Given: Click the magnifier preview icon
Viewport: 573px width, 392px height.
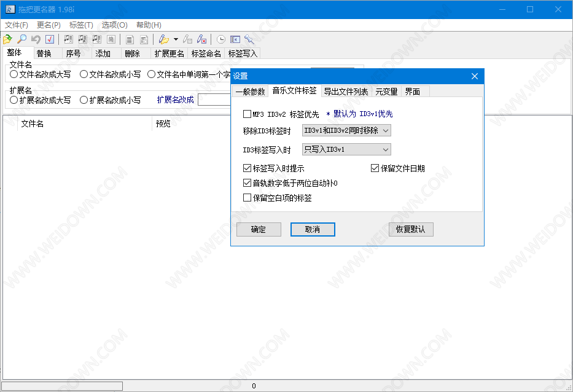Looking at the screenshot, I should click(21, 39).
